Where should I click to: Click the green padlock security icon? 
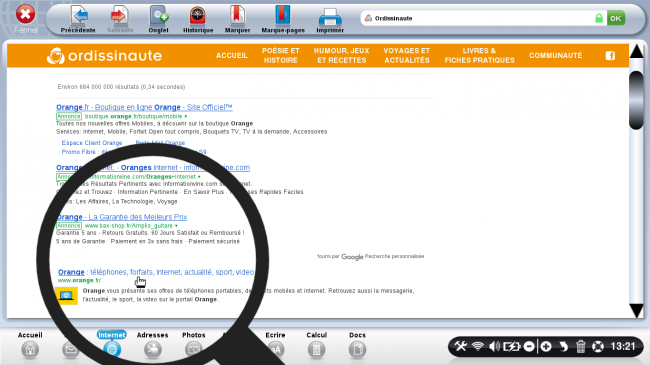click(x=599, y=18)
